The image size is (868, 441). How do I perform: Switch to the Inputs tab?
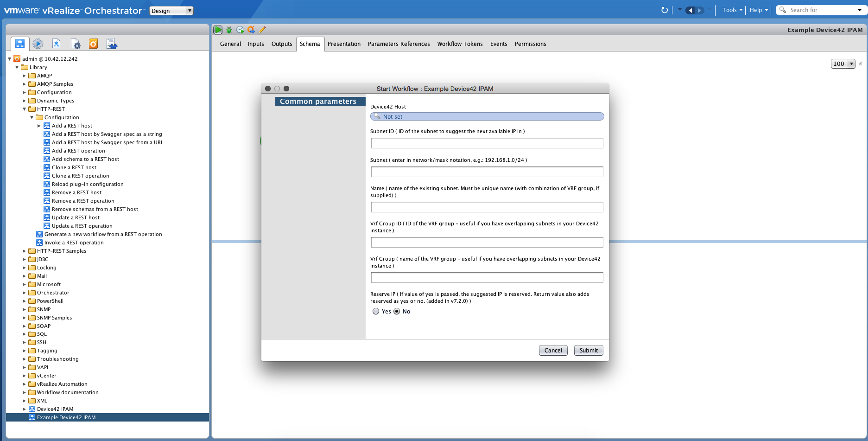[x=256, y=44]
